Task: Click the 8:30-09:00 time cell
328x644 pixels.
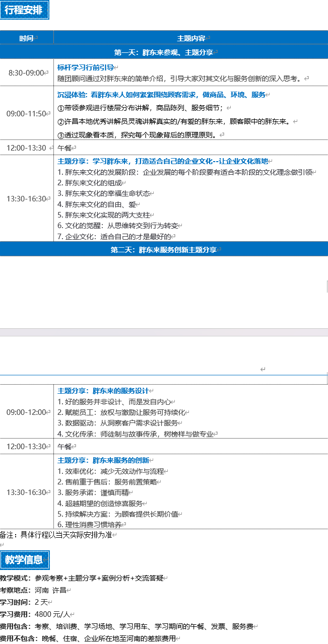Action: [27, 73]
